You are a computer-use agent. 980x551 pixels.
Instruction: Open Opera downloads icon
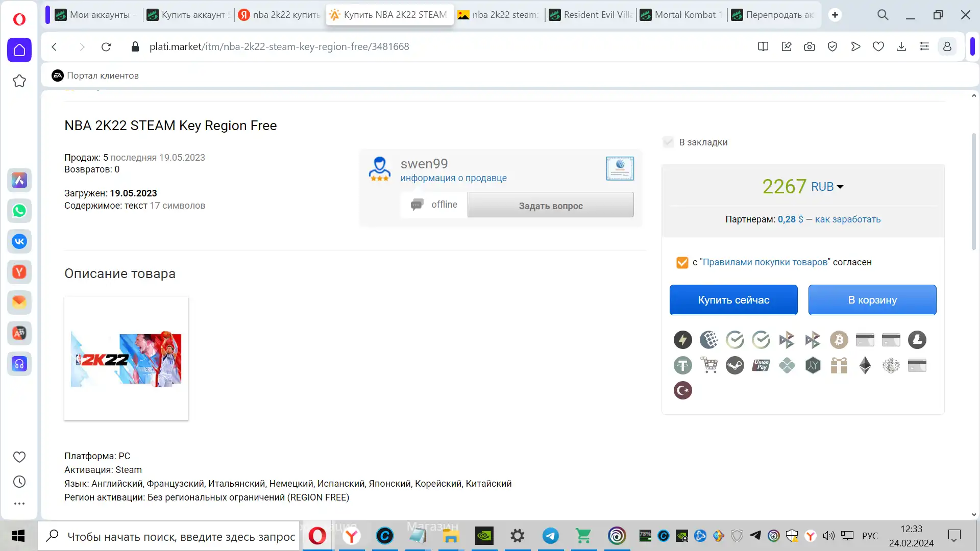901,46
